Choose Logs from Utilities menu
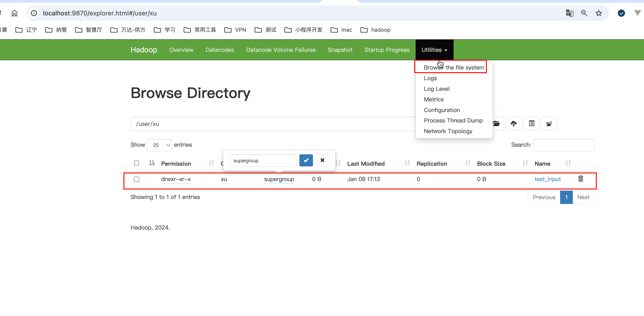 430,78
